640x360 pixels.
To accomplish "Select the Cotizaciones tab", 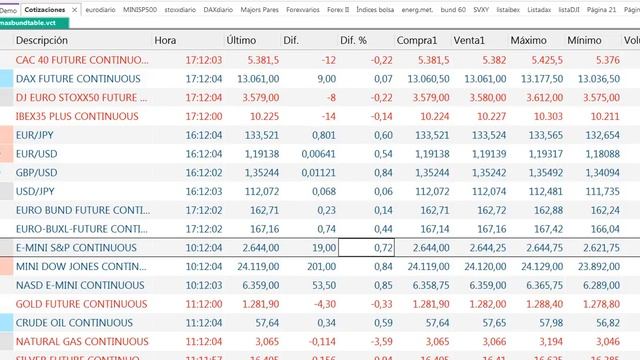I will point(45,9).
